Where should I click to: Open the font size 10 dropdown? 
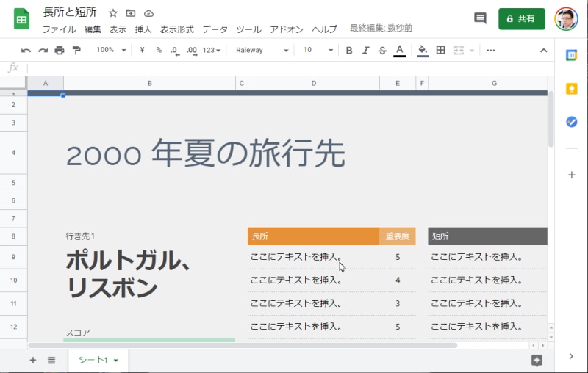click(x=318, y=50)
